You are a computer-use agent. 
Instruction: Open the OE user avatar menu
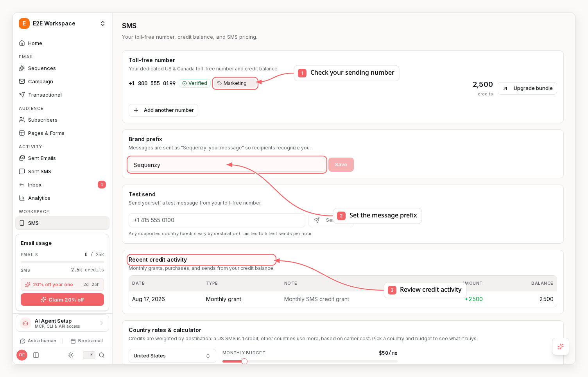pyautogui.click(x=22, y=355)
